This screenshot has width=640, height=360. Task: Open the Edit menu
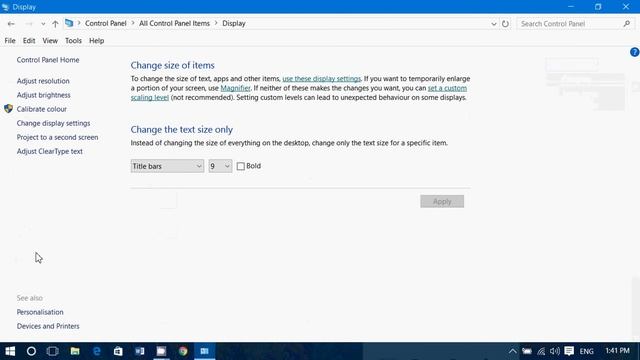coord(29,41)
